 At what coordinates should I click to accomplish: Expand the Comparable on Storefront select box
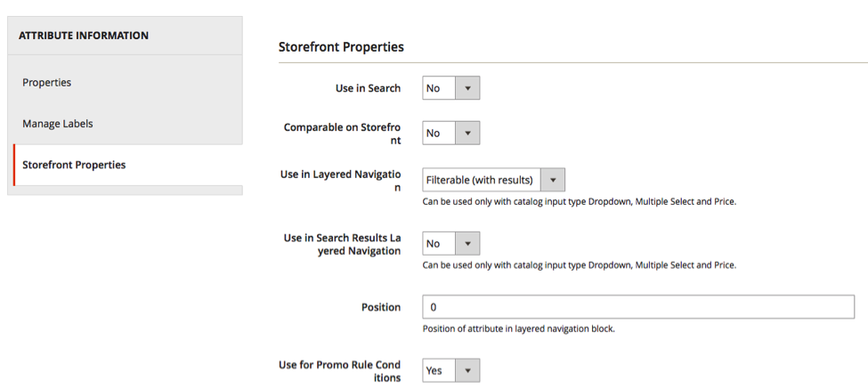click(450, 133)
